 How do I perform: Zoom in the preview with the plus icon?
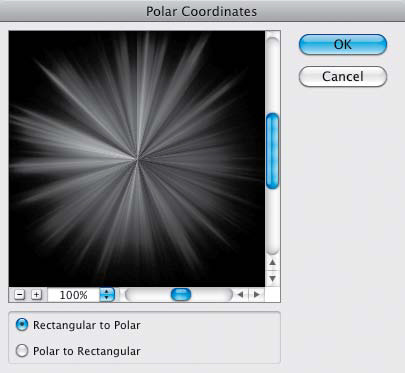36,295
